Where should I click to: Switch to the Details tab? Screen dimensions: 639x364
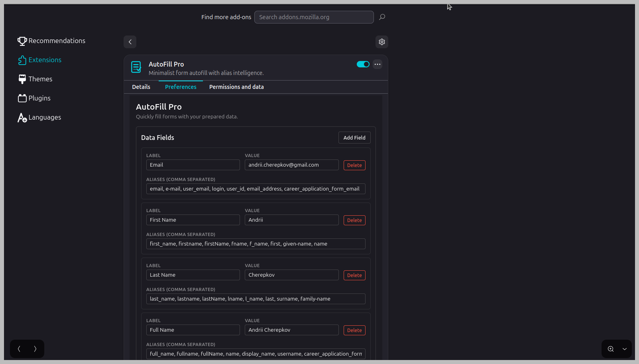pos(141,87)
